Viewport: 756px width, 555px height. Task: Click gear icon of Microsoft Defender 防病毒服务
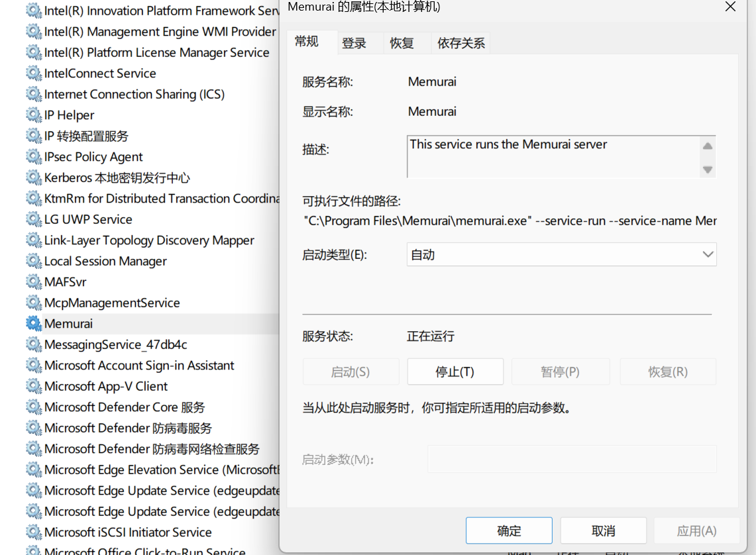34,428
